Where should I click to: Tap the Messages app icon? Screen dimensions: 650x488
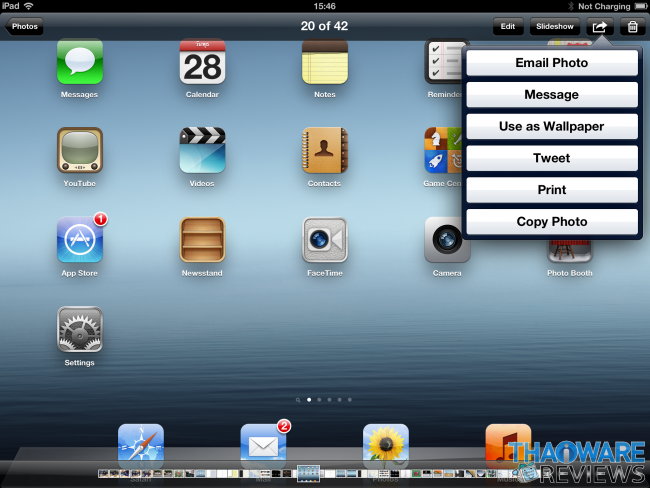click(80, 61)
